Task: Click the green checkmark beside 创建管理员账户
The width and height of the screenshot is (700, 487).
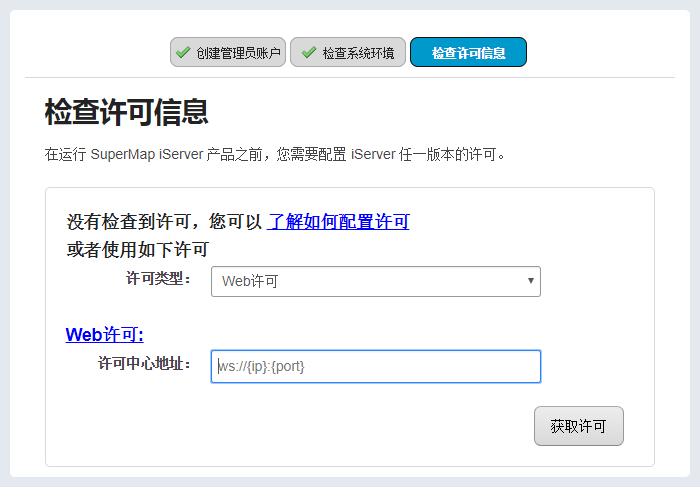Action: point(182,52)
